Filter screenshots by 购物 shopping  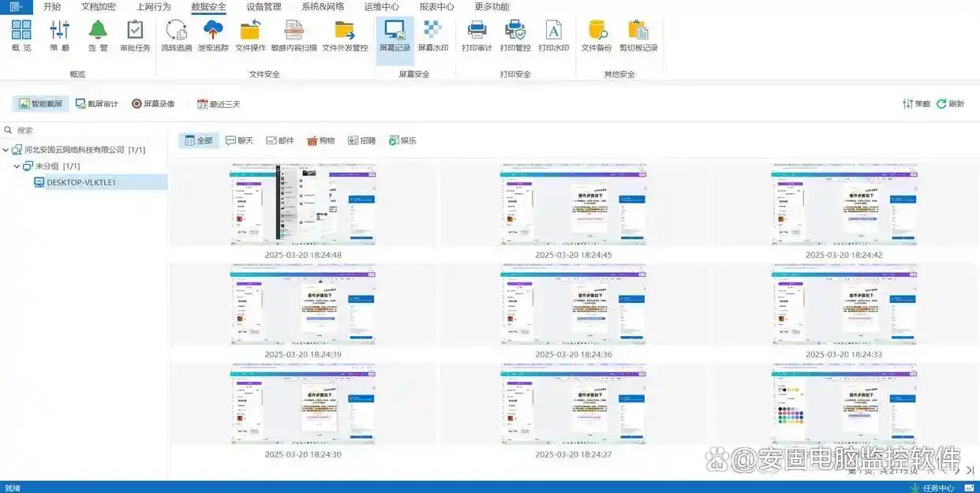pyautogui.click(x=321, y=140)
